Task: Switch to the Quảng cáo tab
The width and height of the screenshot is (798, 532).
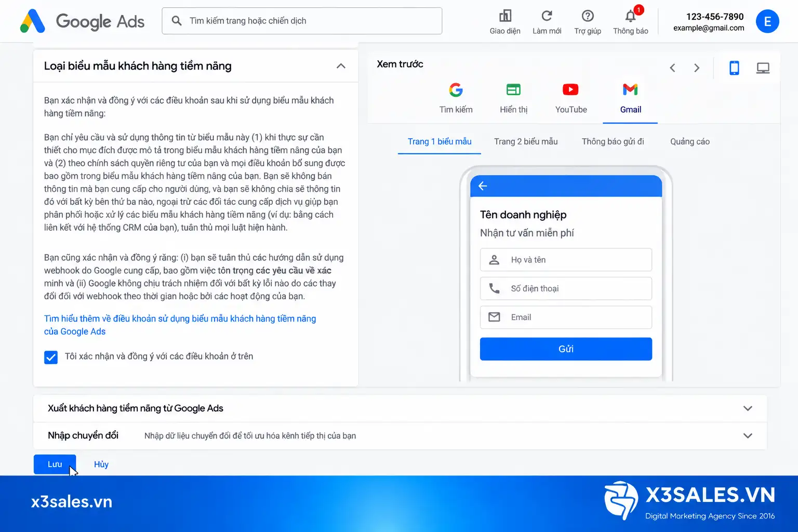Action: click(690, 142)
